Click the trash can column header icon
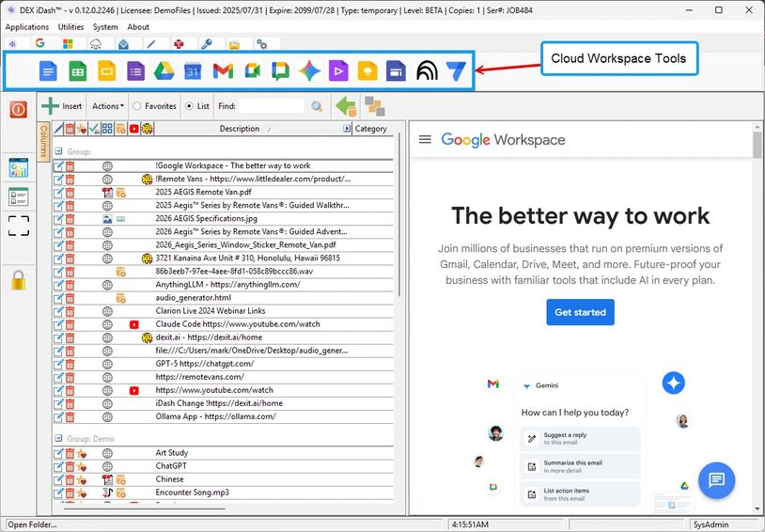Viewport: 765px width, 532px height. click(70, 129)
